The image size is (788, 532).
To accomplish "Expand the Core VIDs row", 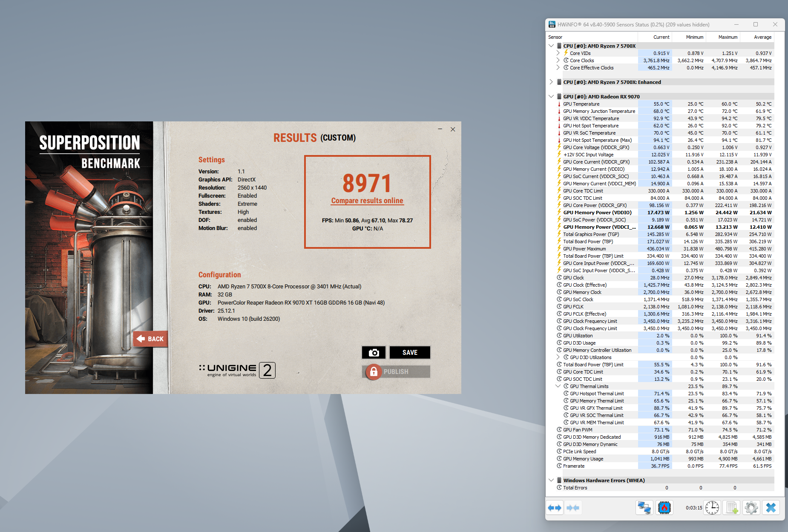I will pyautogui.click(x=558, y=53).
